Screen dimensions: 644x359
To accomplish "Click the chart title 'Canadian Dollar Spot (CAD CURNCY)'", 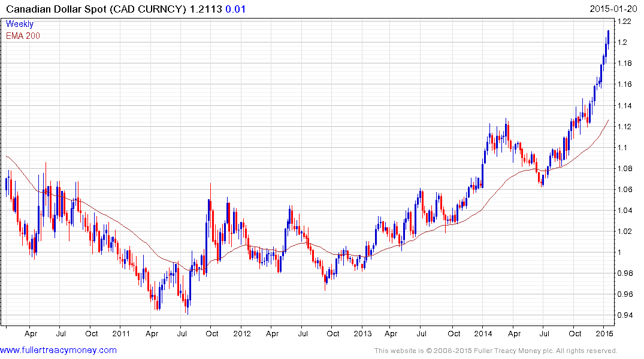I will [x=96, y=9].
